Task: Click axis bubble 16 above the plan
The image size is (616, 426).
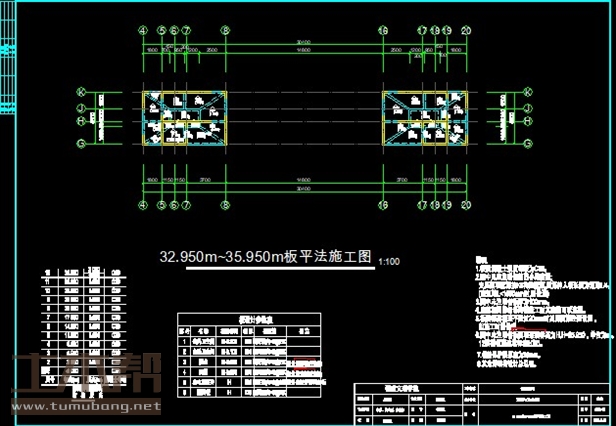Action: pyautogui.click(x=383, y=31)
